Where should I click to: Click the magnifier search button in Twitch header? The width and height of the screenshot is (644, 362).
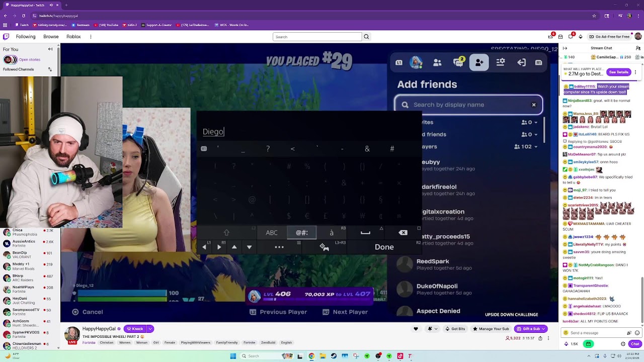pyautogui.click(x=366, y=37)
